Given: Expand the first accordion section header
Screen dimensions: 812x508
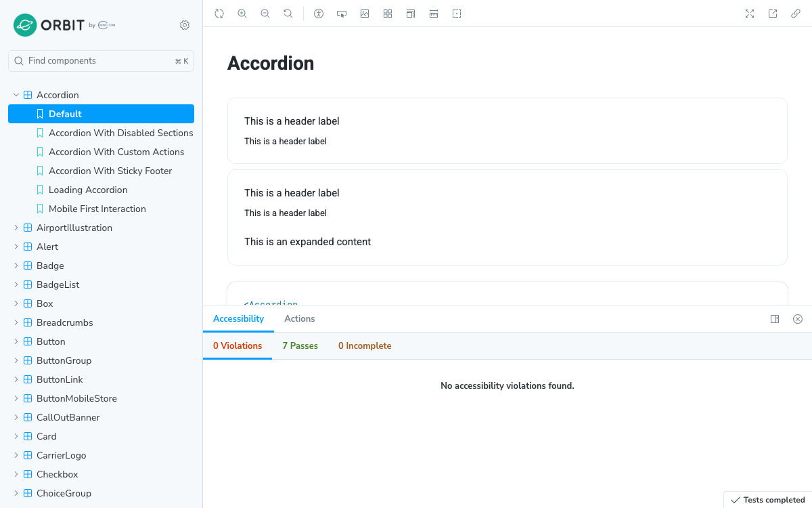Looking at the screenshot, I should [x=507, y=131].
